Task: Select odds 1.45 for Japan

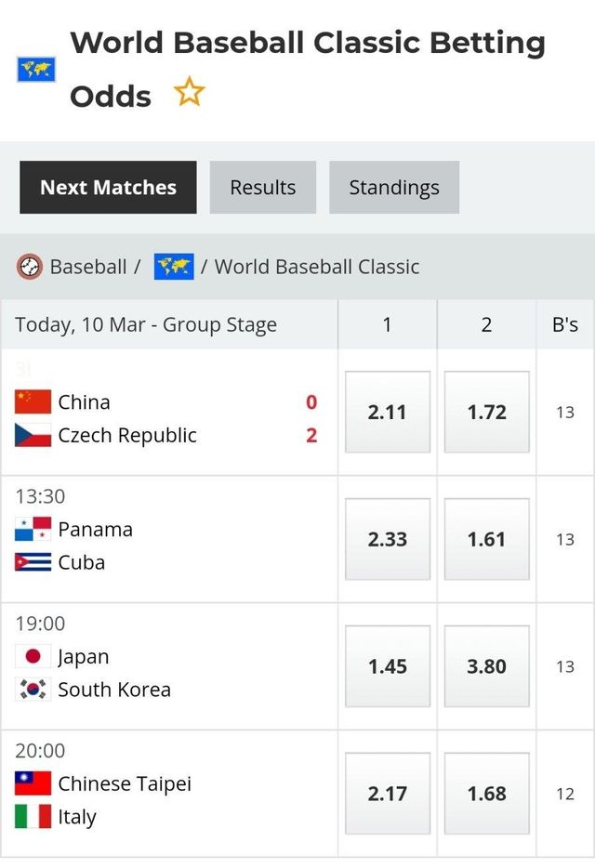Action: [x=388, y=666]
